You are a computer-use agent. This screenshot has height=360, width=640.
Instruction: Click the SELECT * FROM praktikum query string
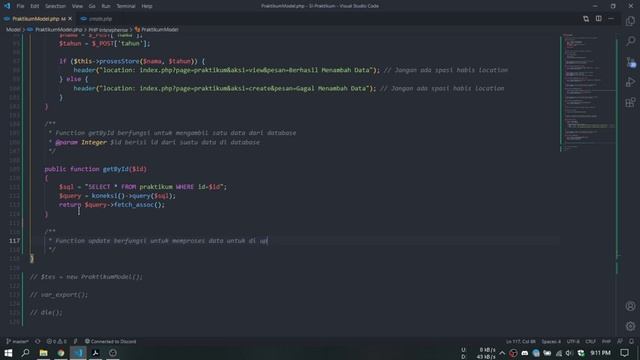point(155,187)
